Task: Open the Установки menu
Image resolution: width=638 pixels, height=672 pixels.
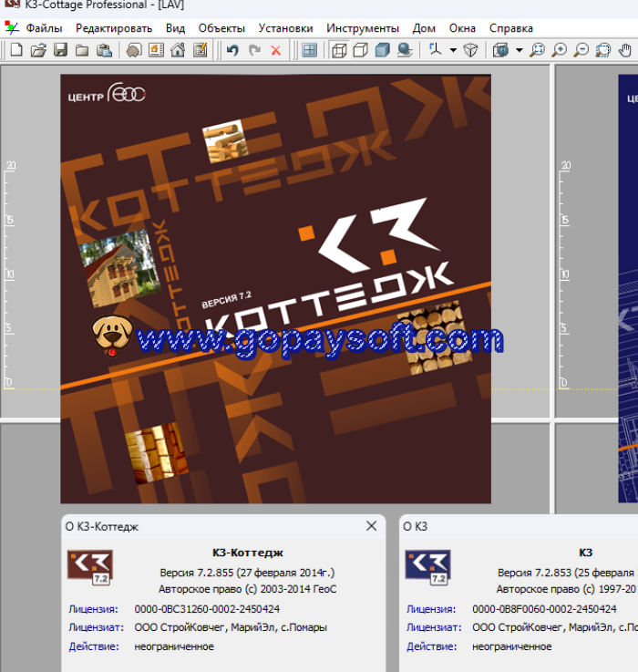Action: (285, 28)
